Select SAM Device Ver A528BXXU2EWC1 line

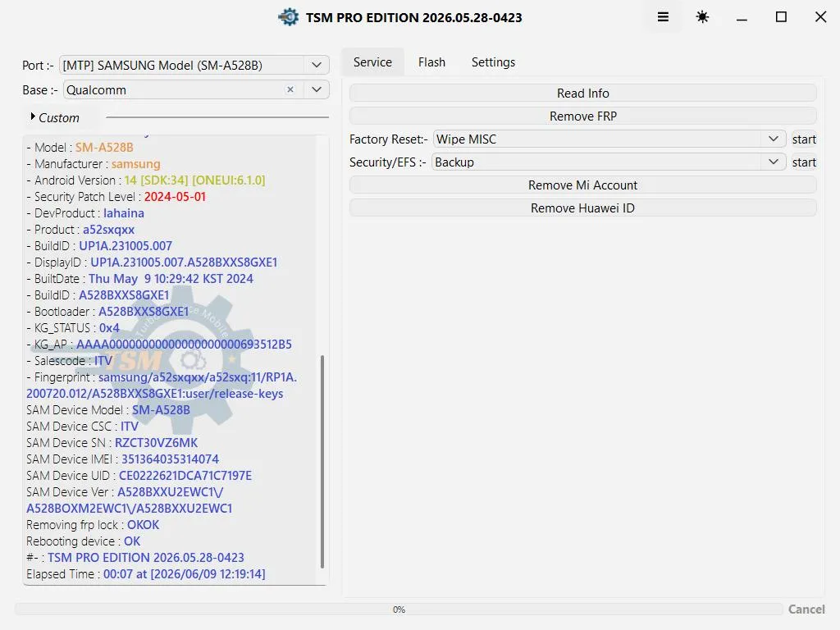point(129,500)
